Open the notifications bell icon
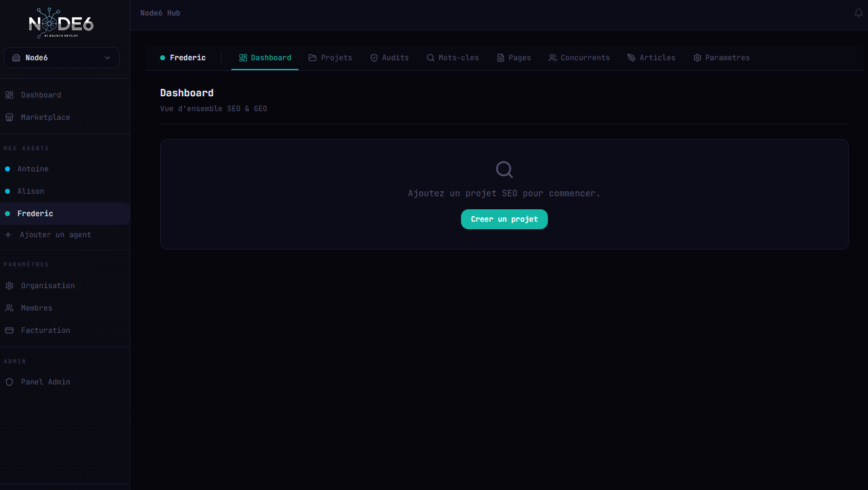The height and width of the screenshot is (490, 868). click(859, 12)
